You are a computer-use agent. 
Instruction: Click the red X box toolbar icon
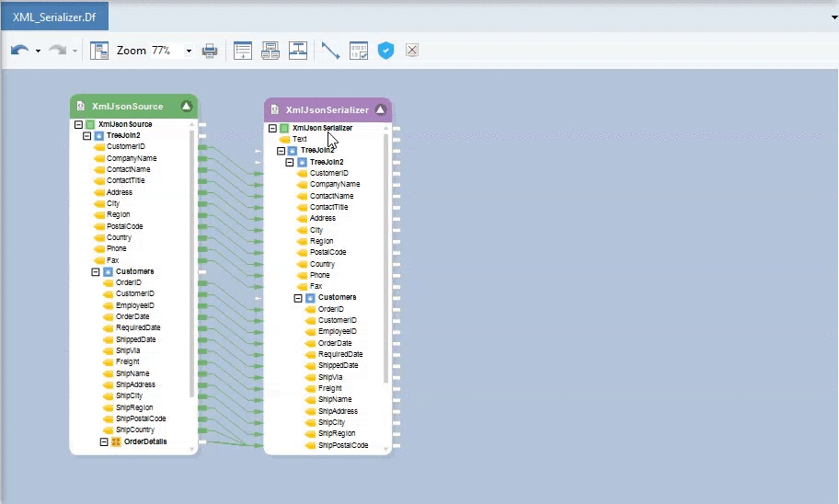pos(412,51)
